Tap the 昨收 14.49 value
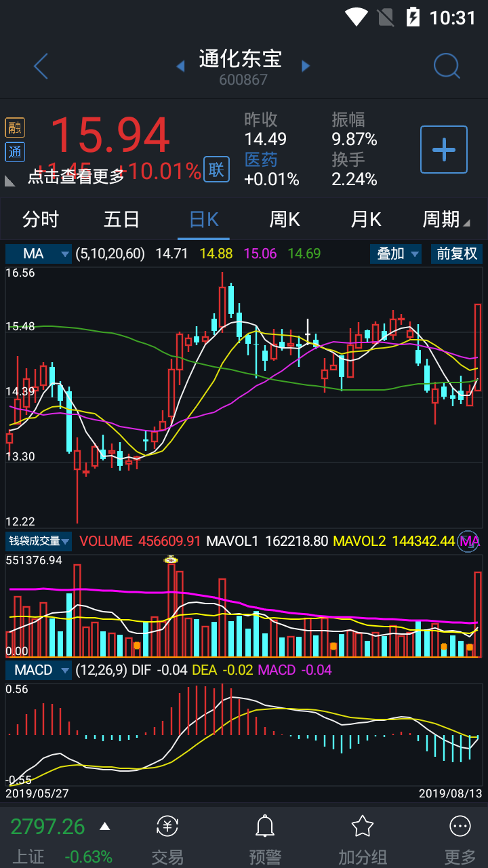The width and height of the screenshot is (488, 868). click(x=266, y=140)
